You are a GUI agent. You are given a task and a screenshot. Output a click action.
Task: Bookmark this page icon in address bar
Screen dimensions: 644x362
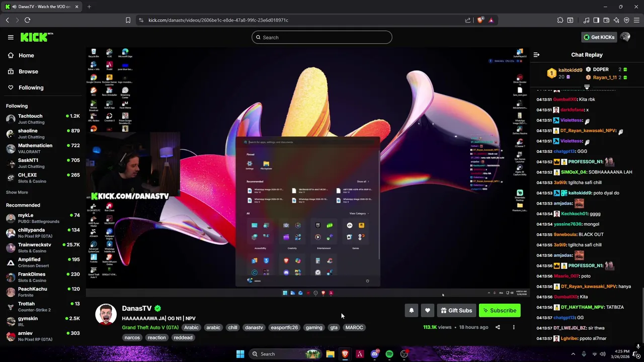tap(128, 20)
